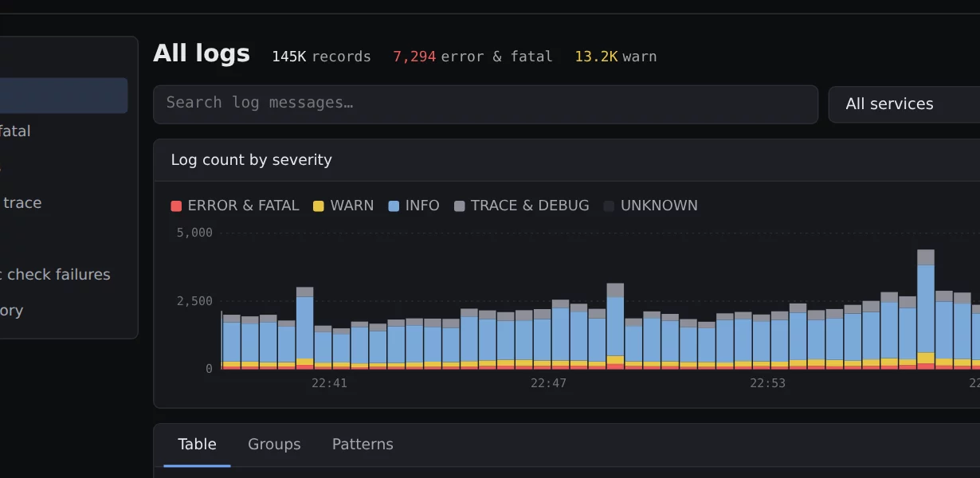Click the Log count by severity title
This screenshot has width=980, height=478.
[251, 160]
